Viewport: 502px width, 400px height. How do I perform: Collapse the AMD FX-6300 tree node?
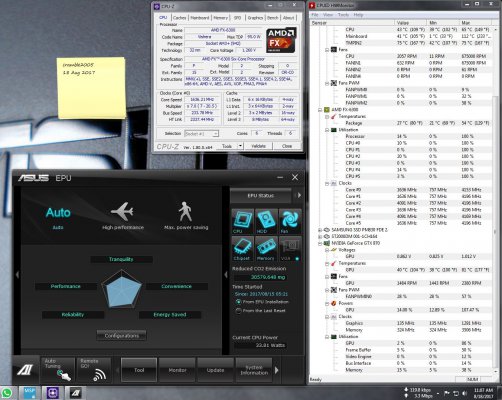[320, 110]
